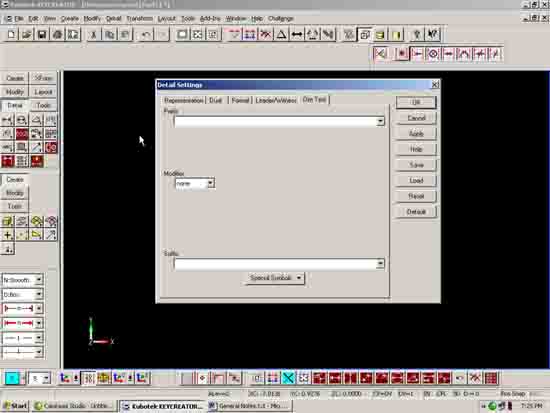Screen dimensions: 550x413
Task: Click the Undo arrow icon in toolbar
Action: pyautogui.click(x=146, y=34)
